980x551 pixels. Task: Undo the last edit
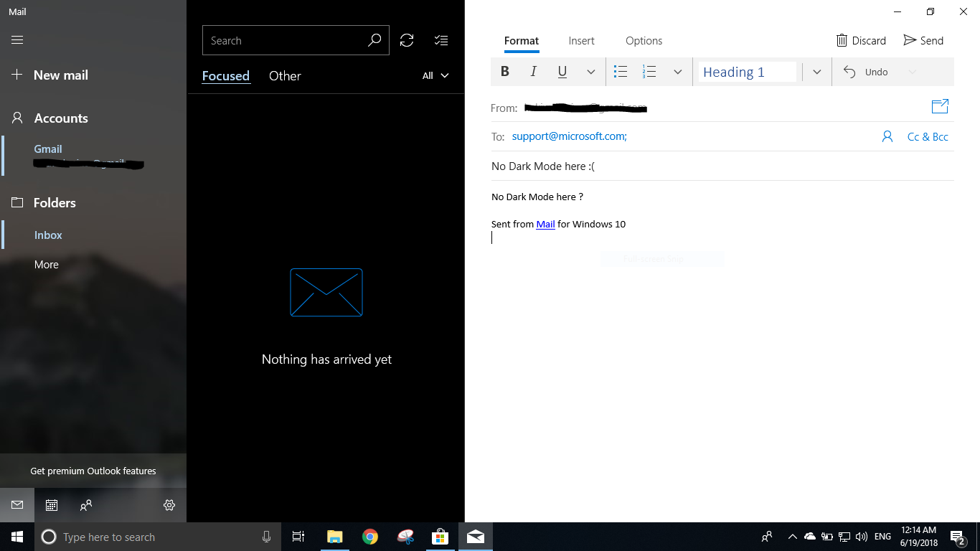[x=866, y=72]
